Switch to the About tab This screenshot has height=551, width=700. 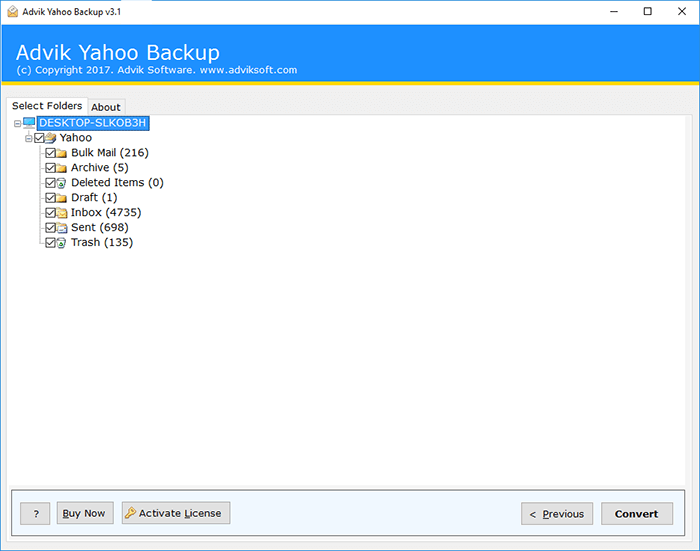(106, 107)
